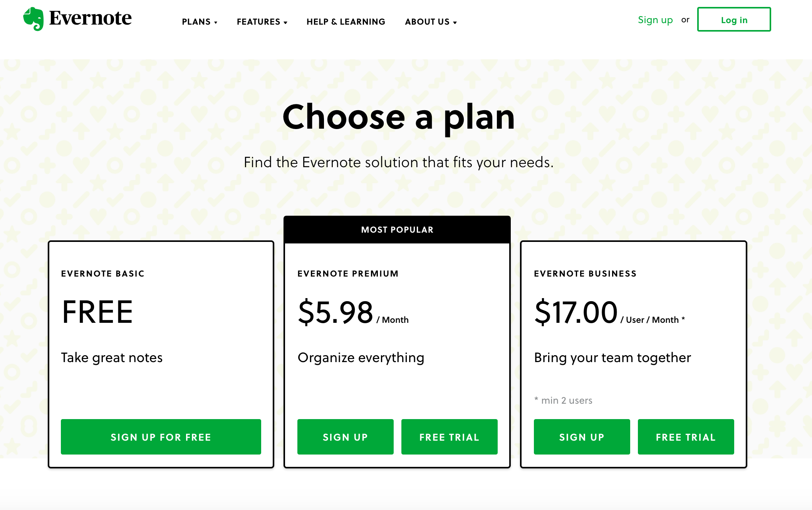The height and width of the screenshot is (510, 812).
Task: Click Sign Up under Evernote Premium
Action: point(346,437)
